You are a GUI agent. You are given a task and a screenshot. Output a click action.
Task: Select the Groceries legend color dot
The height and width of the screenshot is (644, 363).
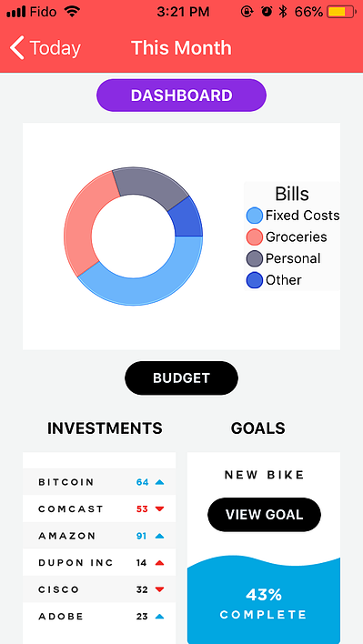[x=254, y=237]
